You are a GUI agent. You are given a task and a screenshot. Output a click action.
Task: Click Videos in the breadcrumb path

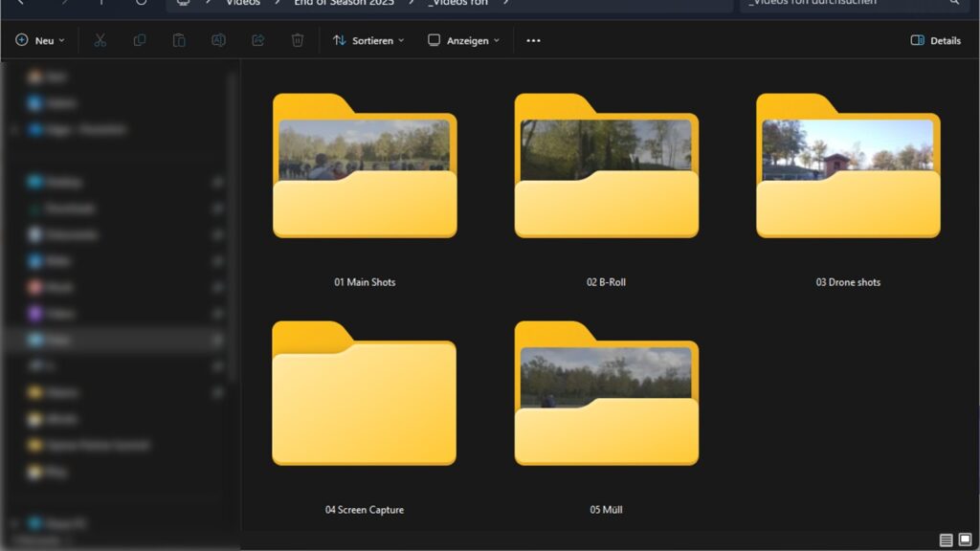pyautogui.click(x=242, y=3)
